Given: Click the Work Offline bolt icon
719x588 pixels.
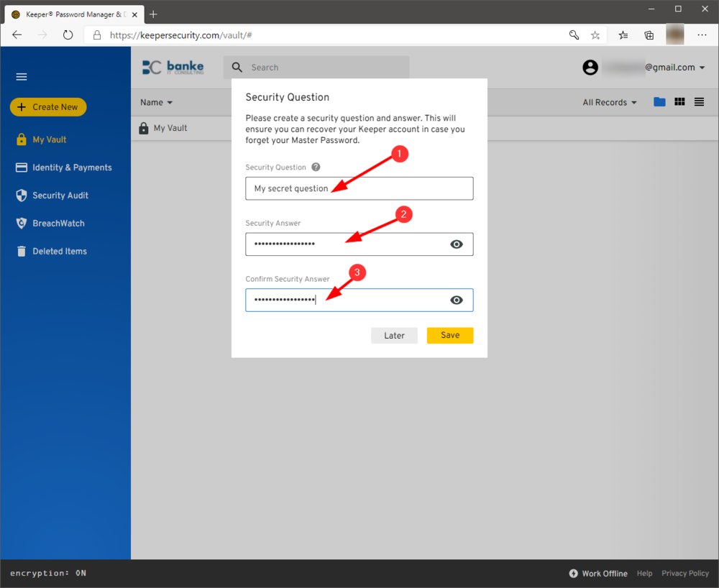Looking at the screenshot, I should pyautogui.click(x=574, y=574).
